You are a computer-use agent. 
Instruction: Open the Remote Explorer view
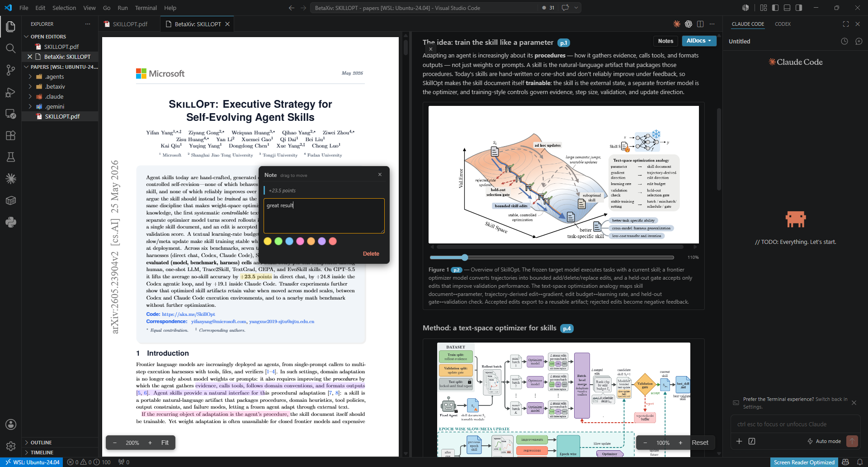click(11, 114)
